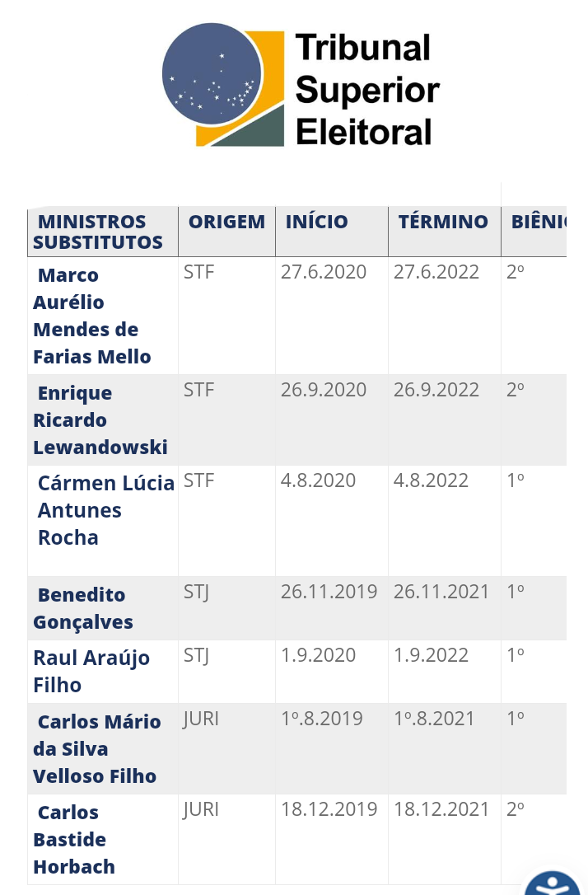Click the Tribunal Superior Eleitoral globe logo
Image resolution: width=588 pixels, height=895 pixels.
[223, 85]
